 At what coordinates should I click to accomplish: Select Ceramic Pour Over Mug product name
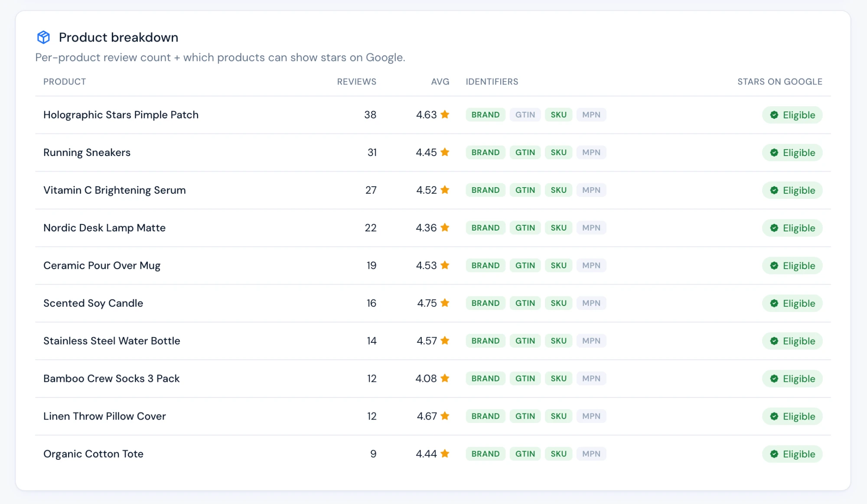[102, 266]
